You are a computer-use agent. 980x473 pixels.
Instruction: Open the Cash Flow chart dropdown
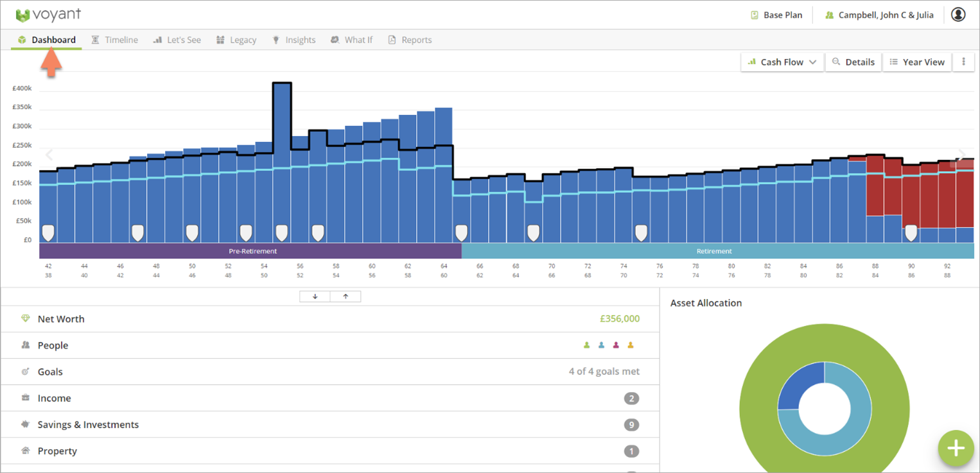(x=782, y=62)
